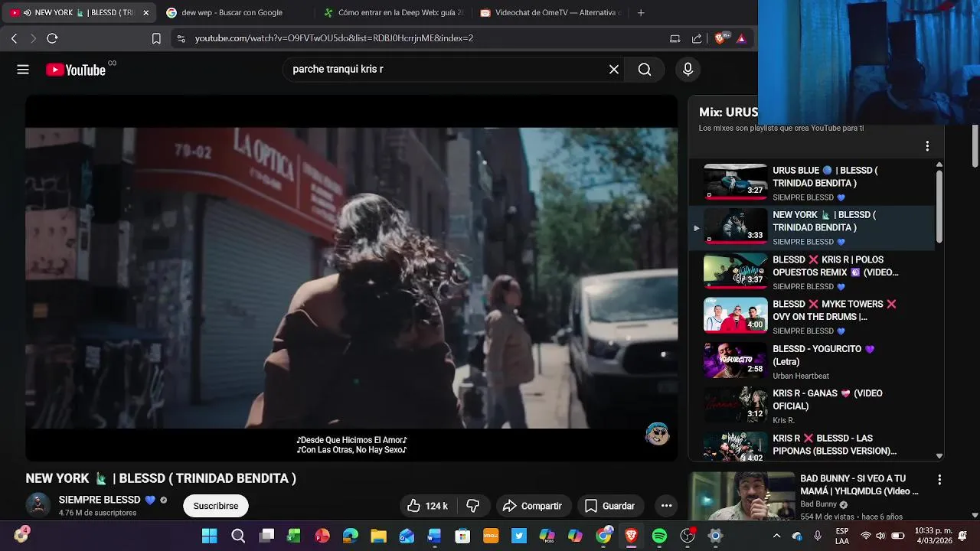980x551 pixels.
Task: View site information beside the URL
Action: (x=181, y=38)
